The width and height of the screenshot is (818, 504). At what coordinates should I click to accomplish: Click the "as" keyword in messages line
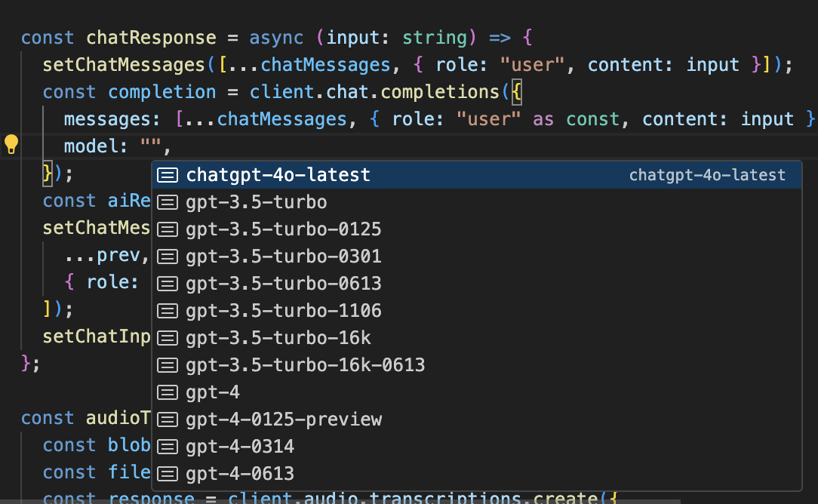click(x=543, y=119)
